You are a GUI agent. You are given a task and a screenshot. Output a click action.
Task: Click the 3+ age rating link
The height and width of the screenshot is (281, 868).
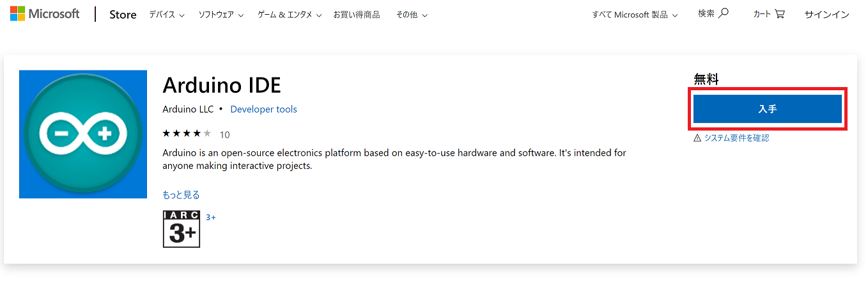(211, 218)
